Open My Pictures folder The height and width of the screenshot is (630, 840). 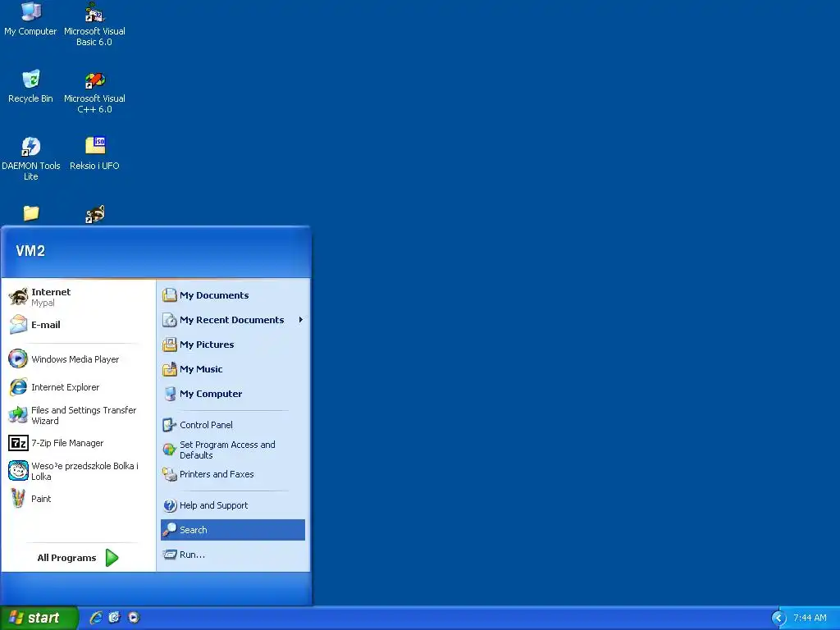(x=232, y=345)
